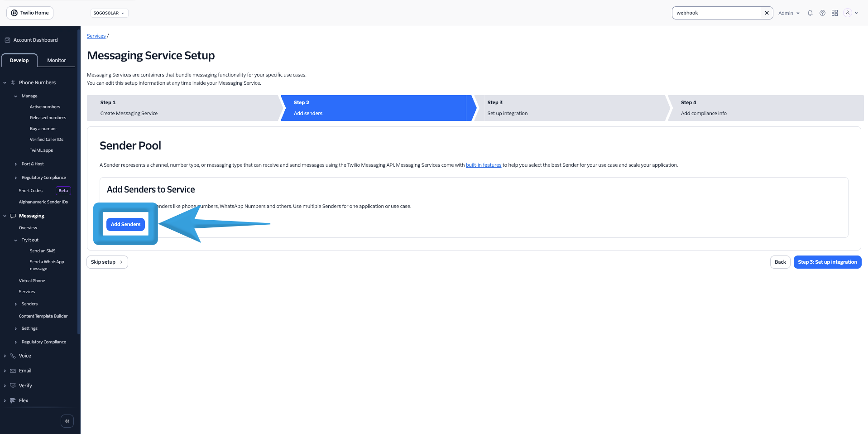This screenshot has width=868, height=434.
Task: Open the products grid icon
Action: click(x=834, y=13)
